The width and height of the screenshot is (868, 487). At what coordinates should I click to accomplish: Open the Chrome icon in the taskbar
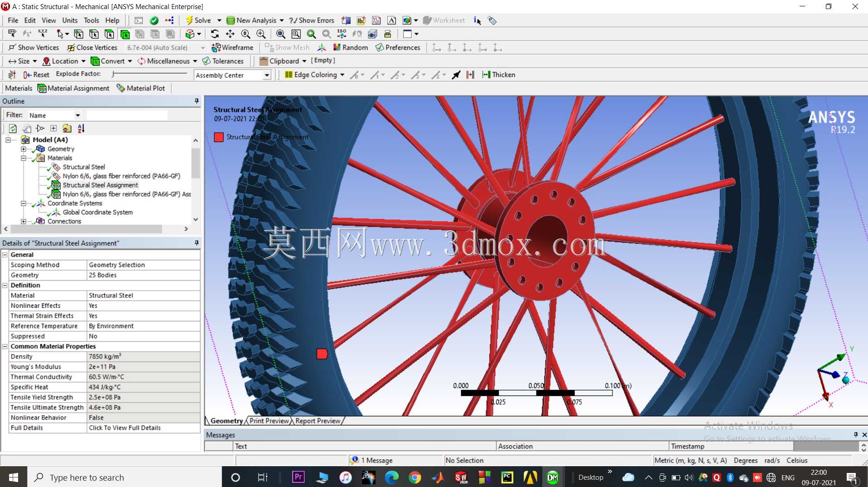coord(415,477)
